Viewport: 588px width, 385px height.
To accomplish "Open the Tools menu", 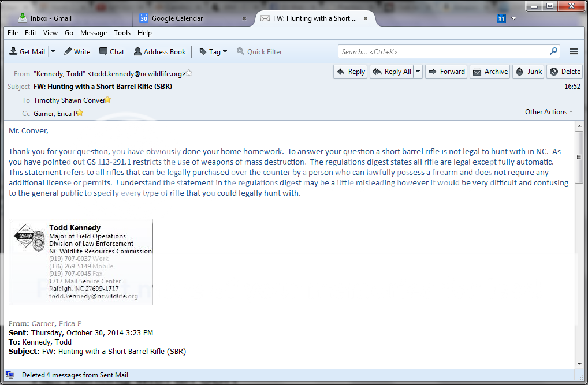I will click(x=122, y=33).
